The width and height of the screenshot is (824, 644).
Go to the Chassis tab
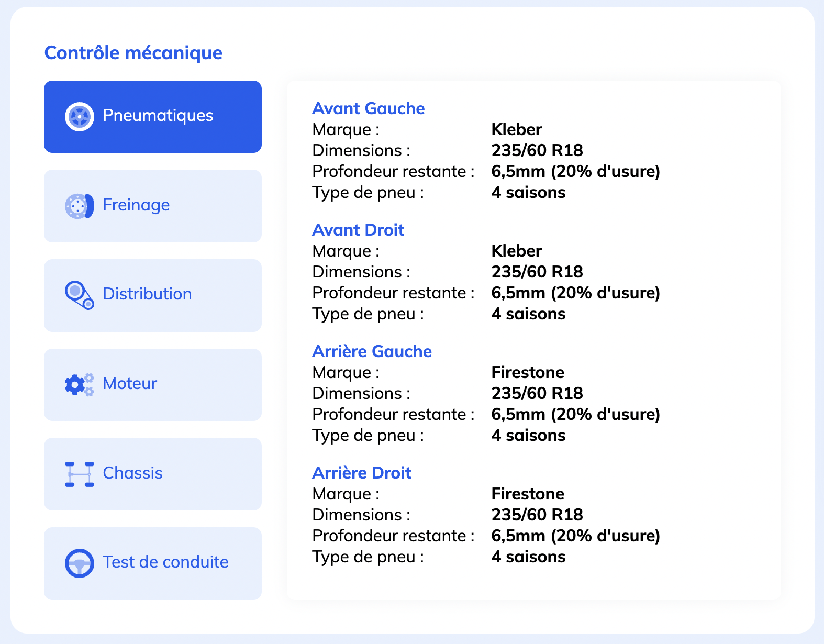coord(153,474)
